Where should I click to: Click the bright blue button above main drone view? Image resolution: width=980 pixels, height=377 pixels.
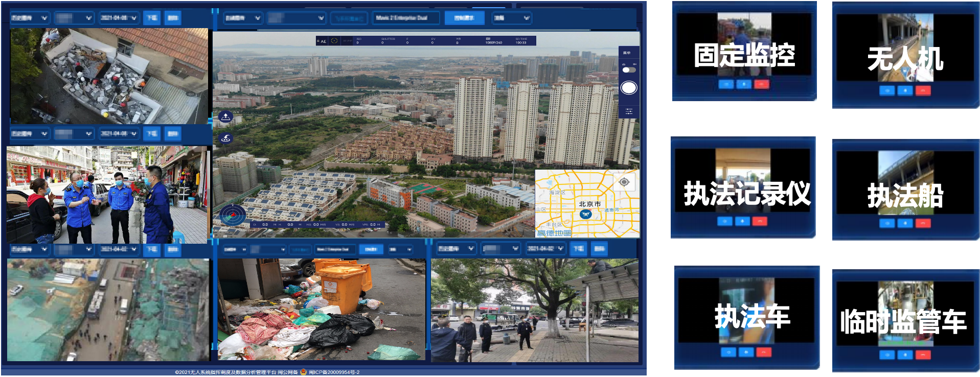tap(464, 18)
